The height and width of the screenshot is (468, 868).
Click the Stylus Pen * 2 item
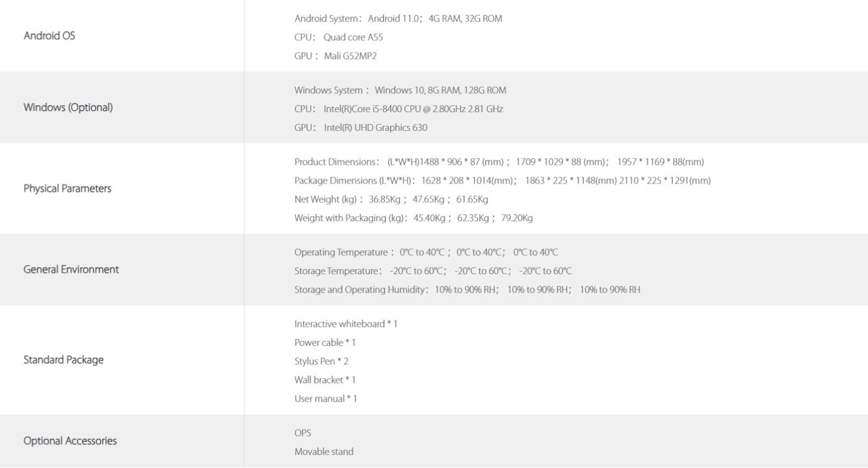pos(322,361)
